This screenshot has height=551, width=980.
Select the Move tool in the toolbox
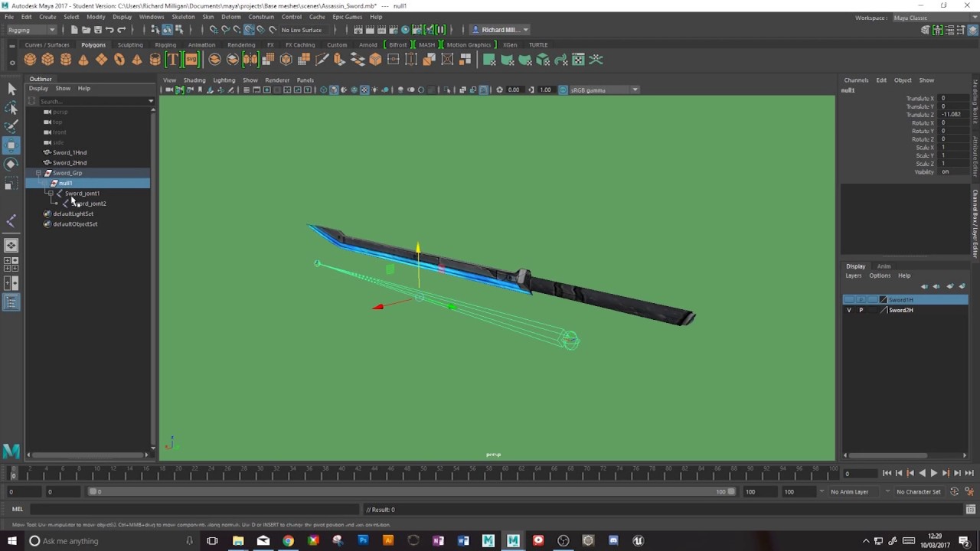(11, 145)
